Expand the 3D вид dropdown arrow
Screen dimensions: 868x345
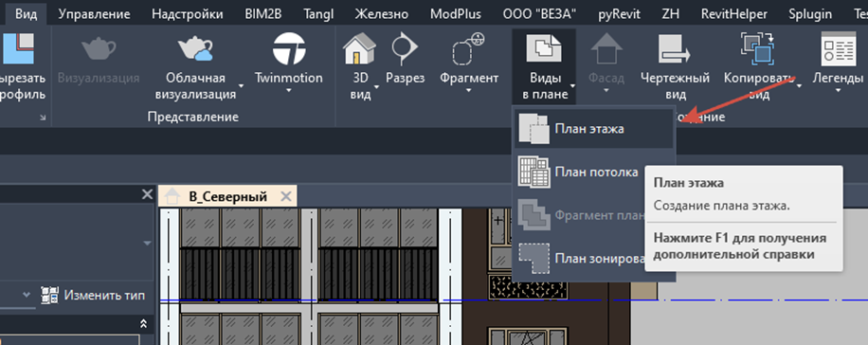(x=376, y=87)
